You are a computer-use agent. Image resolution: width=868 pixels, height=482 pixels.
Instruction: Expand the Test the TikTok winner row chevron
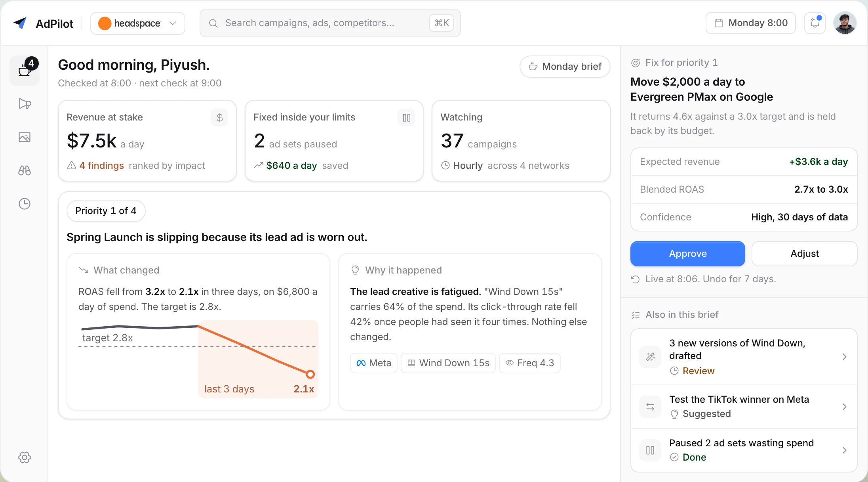844,407
